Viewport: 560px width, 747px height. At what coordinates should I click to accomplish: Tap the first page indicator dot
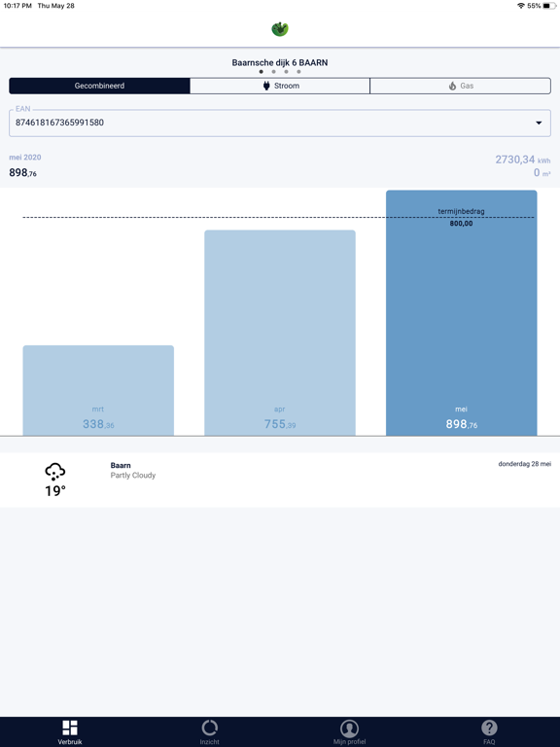[x=261, y=72]
